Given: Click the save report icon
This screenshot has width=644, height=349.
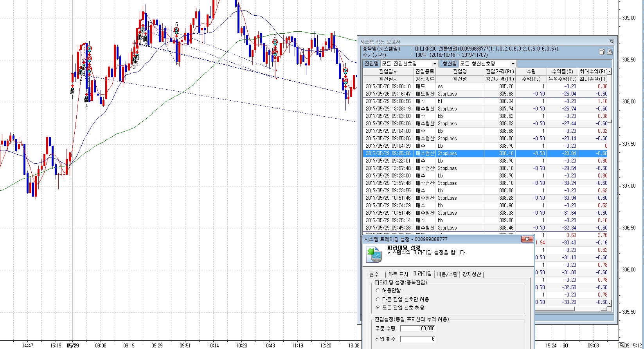Looking at the screenshot, I should point(602,52).
